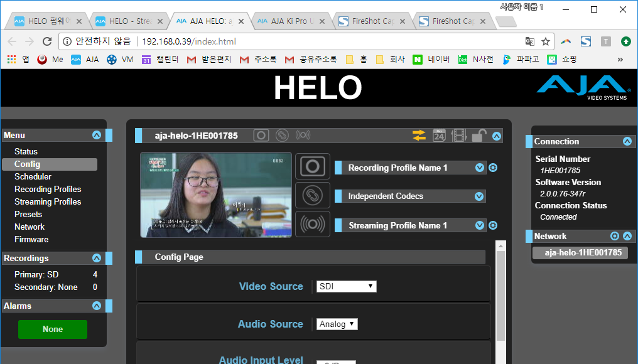Click the config page scrollbar
Screen dimensions: 638x364
tap(500, 296)
